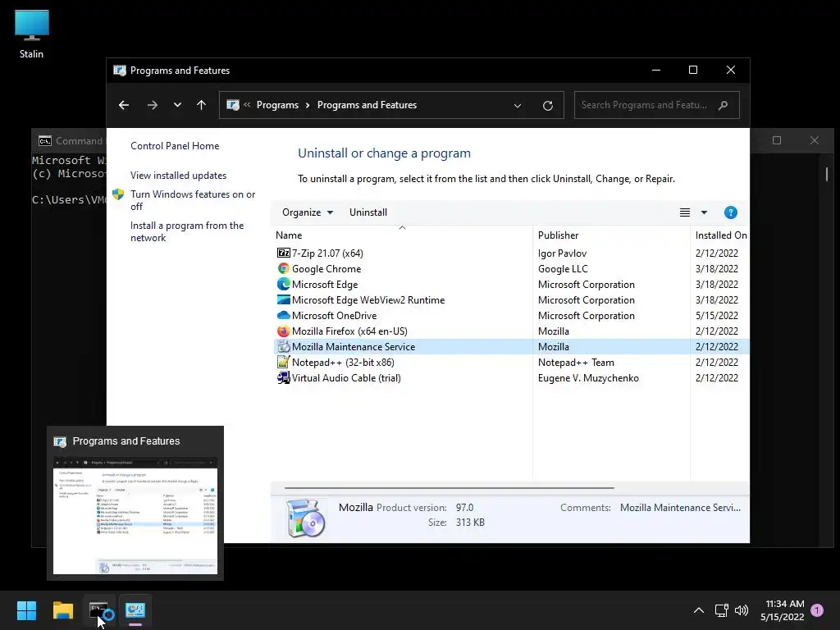Click the Mozilla Maintenance Service icon

(283, 347)
